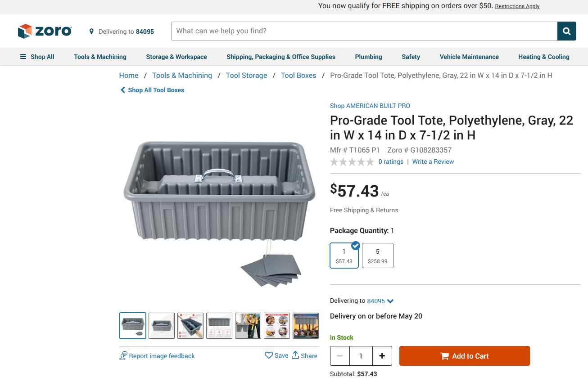Share product via the share icon
The image size is (588, 386).
(x=295, y=355)
